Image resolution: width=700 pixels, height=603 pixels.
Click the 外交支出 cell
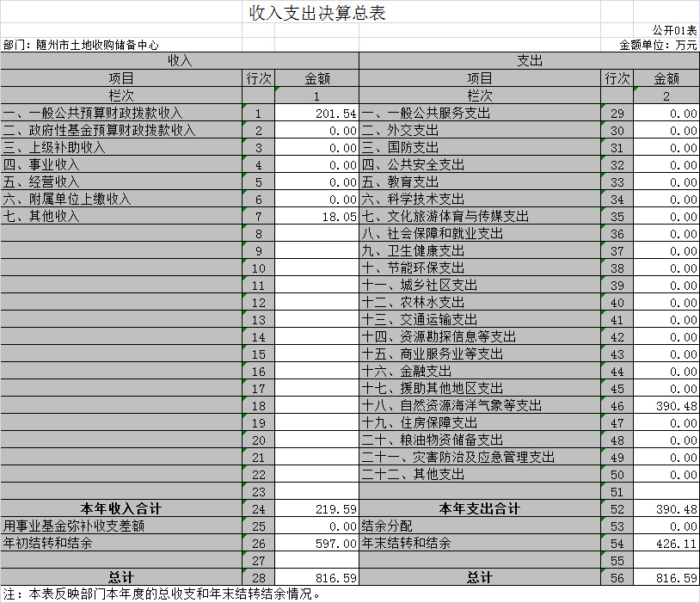(480, 131)
